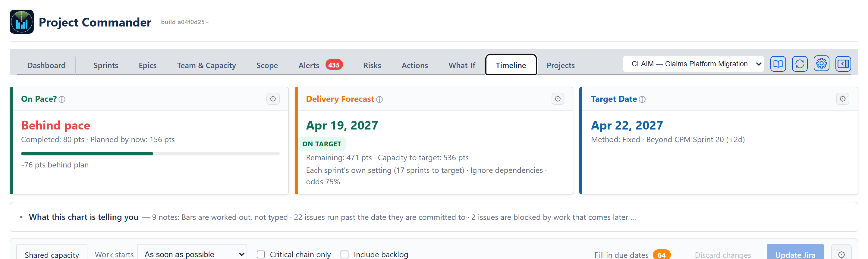Click the Behind pace status text
Screen dimensions: 868x259
pyautogui.click(x=55, y=126)
